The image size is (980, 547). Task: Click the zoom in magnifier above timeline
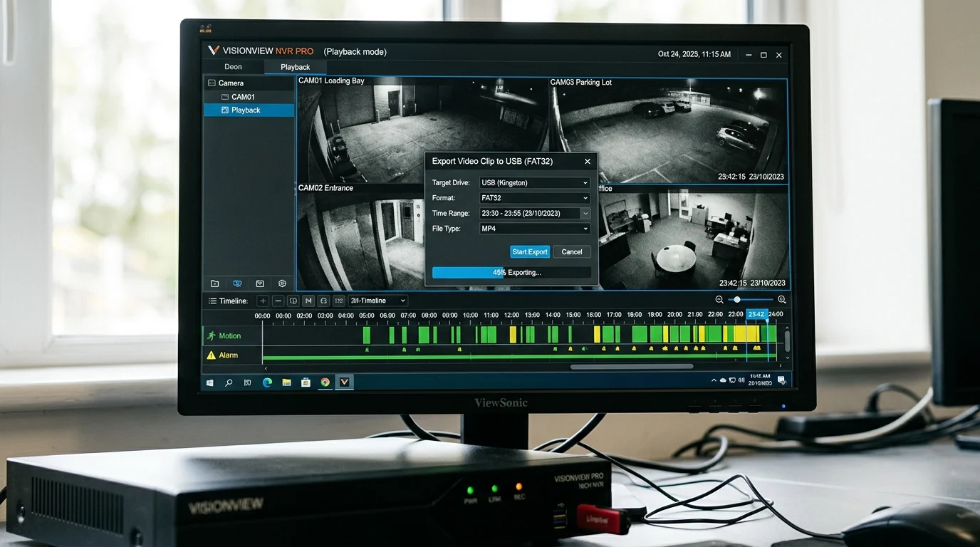(x=781, y=300)
